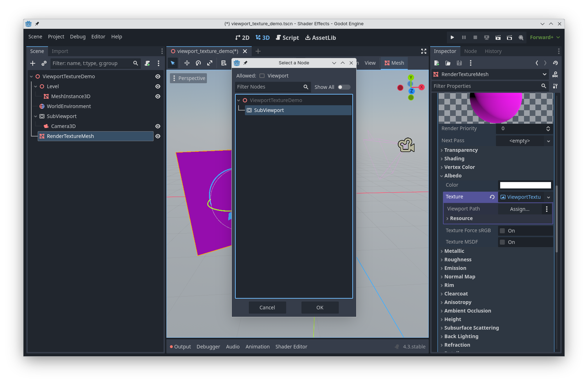Open the Debug menu
This screenshot has width=588, height=384.
(x=78, y=37)
